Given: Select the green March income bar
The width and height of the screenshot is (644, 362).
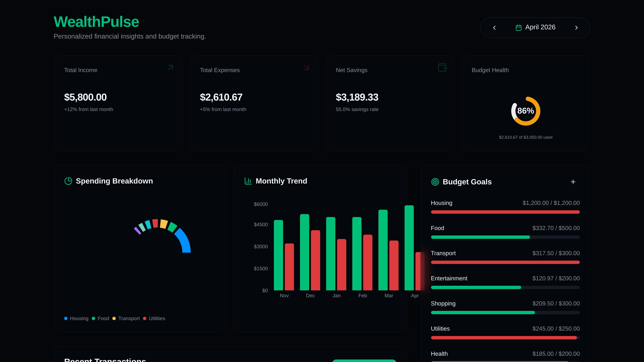Looking at the screenshot, I should (x=383, y=250).
